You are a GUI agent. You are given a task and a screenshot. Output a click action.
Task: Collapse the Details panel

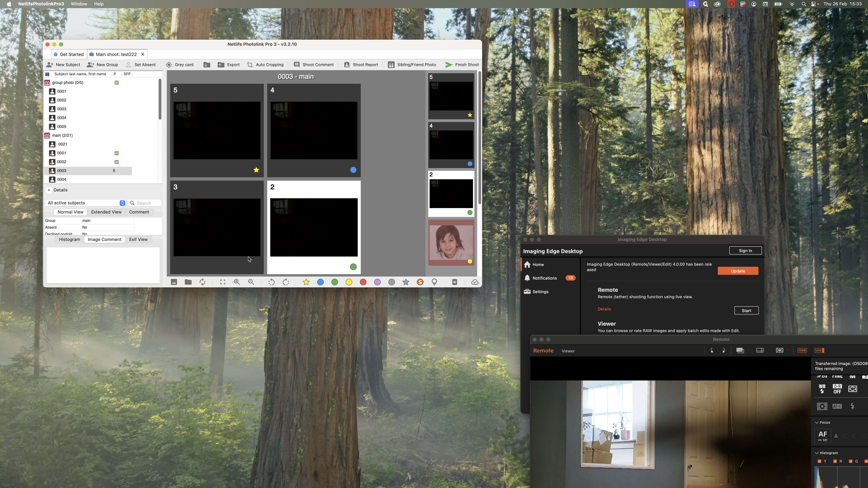coord(49,190)
